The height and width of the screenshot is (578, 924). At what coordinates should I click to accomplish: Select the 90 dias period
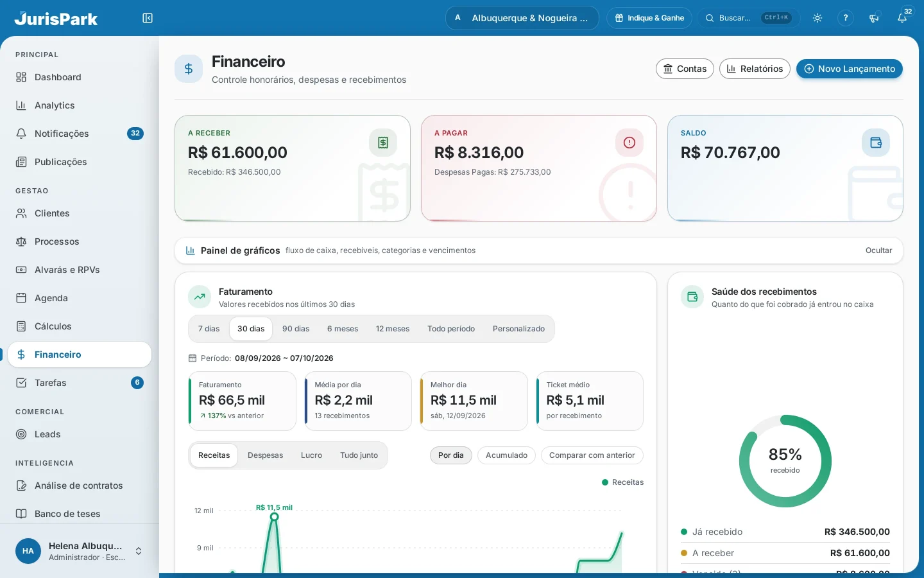click(x=296, y=329)
